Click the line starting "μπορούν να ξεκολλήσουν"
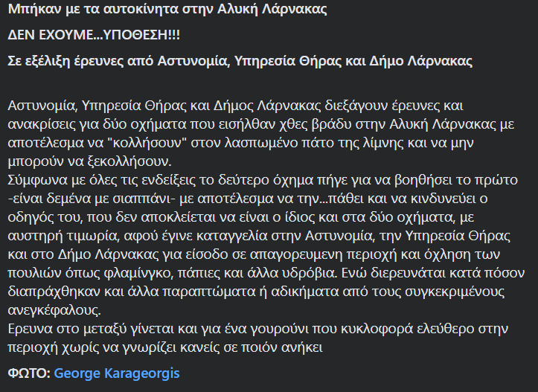The width and height of the screenshot is (538, 392). click(89, 161)
